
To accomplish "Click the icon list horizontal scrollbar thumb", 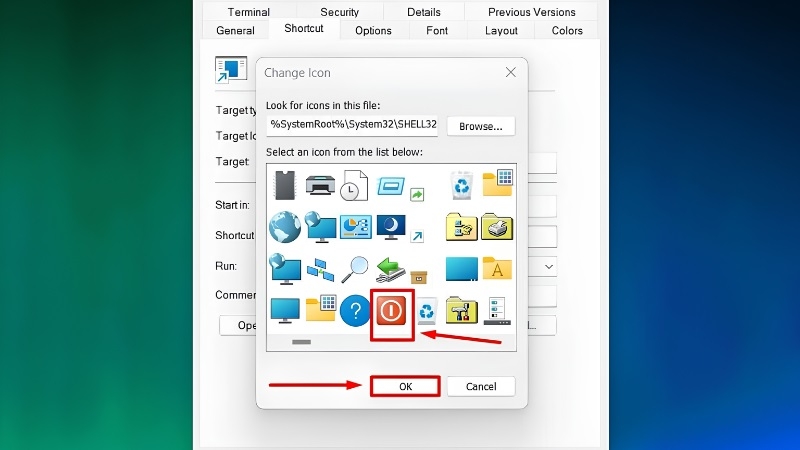I will pos(301,342).
